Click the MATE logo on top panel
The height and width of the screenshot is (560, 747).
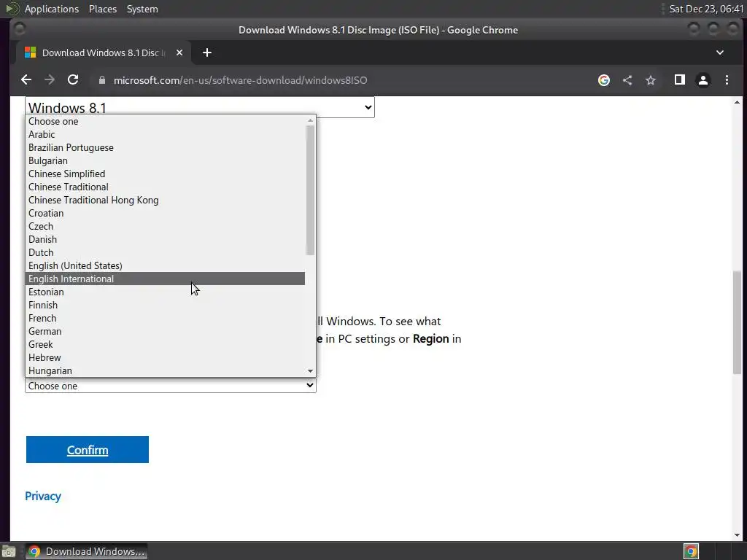(12, 9)
